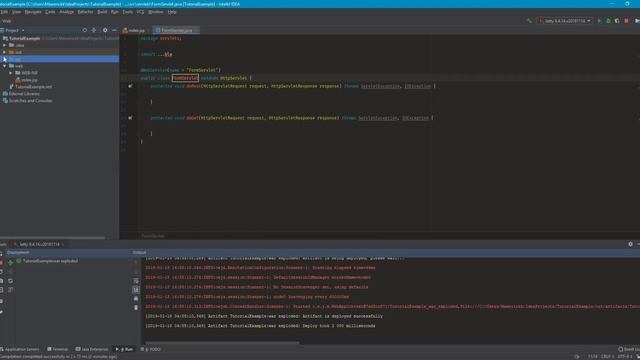Click Run with Coverage icon
The image size is (640, 360).
click(x=617, y=21)
